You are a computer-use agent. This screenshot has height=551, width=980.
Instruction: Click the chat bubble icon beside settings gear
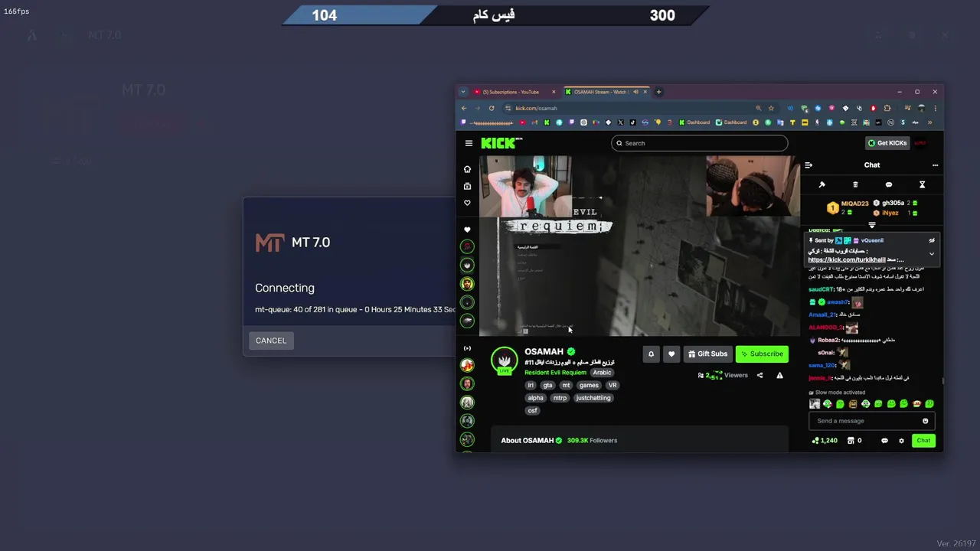pyautogui.click(x=884, y=441)
